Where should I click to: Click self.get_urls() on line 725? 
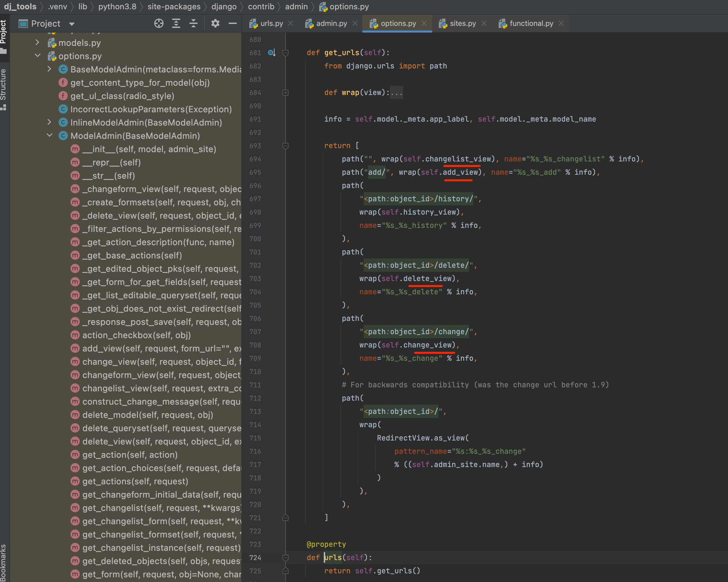click(x=388, y=571)
